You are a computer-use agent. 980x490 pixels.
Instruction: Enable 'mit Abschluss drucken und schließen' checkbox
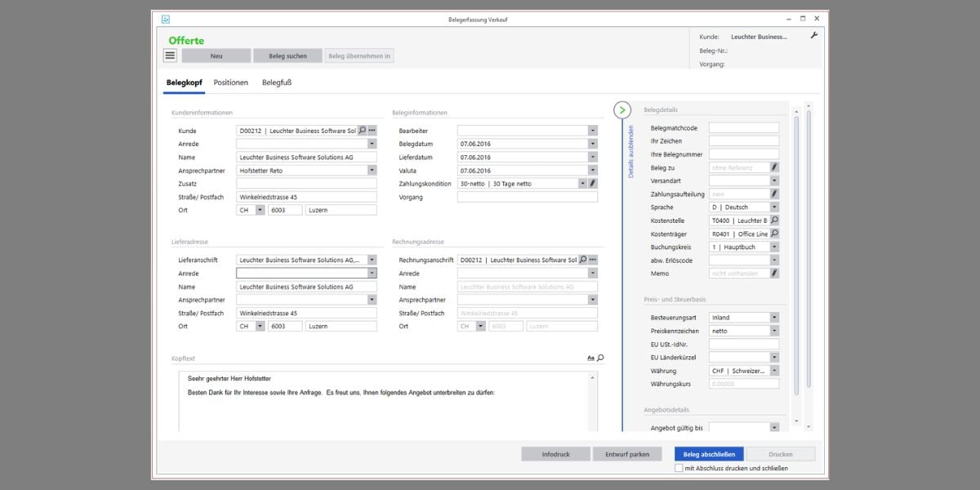[x=679, y=468]
